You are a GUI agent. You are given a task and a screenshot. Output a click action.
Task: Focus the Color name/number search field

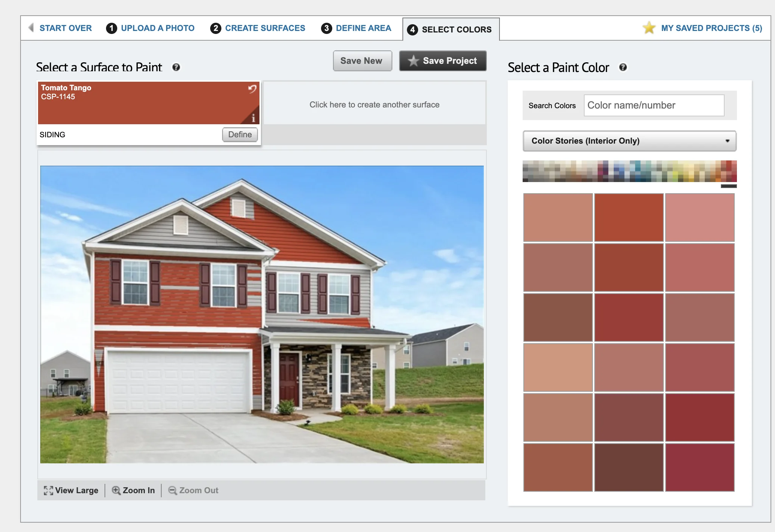[x=654, y=105]
